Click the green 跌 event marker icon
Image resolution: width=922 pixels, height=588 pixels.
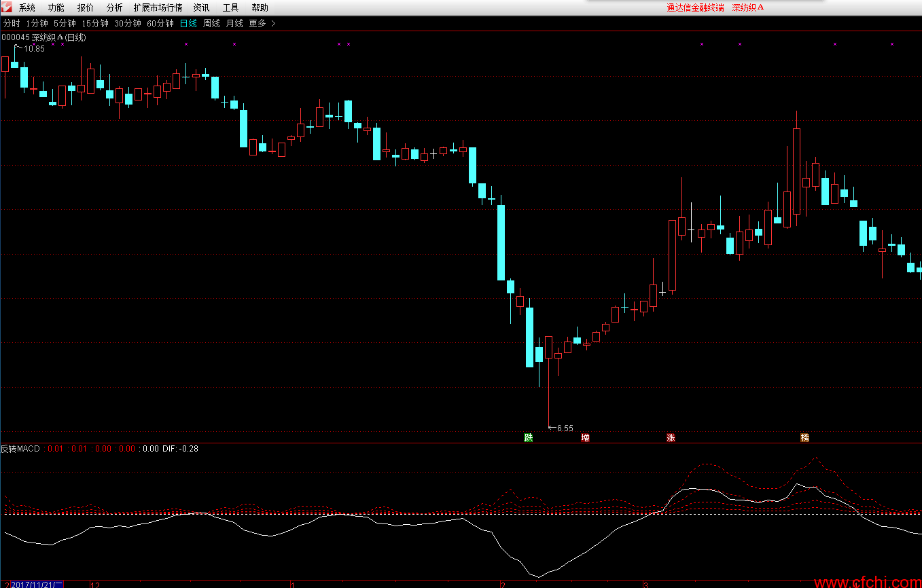(529, 438)
